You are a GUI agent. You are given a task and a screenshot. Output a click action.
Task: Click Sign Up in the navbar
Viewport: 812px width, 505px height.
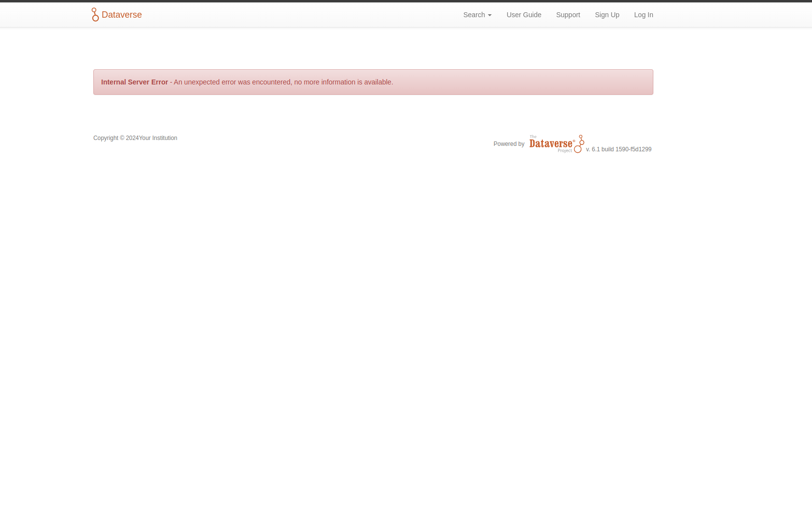pyautogui.click(x=607, y=15)
